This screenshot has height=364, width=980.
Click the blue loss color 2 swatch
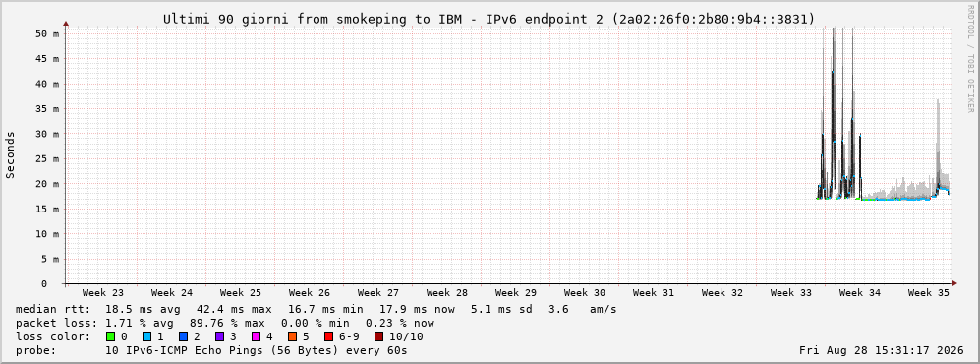tap(183, 336)
